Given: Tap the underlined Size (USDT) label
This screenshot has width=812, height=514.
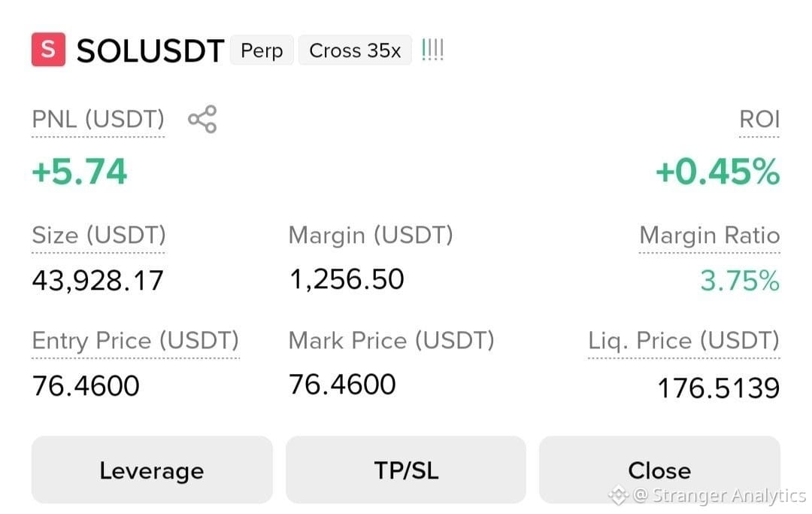Looking at the screenshot, I should [99, 236].
